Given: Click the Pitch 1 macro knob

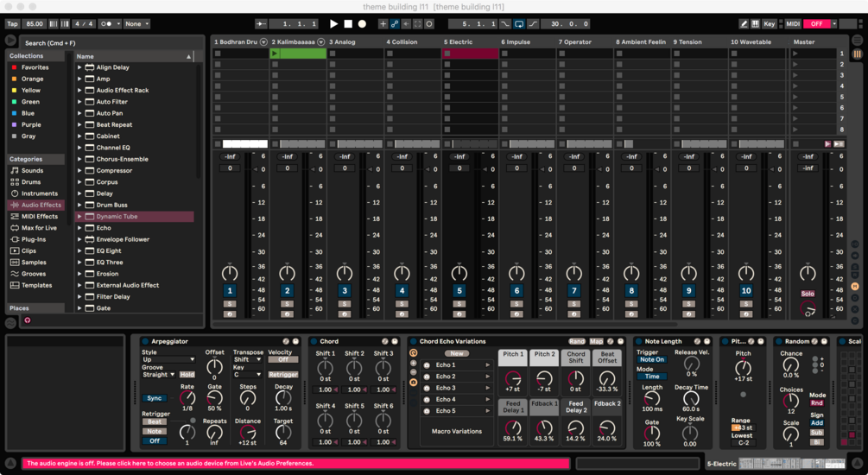Looking at the screenshot, I should [513, 378].
